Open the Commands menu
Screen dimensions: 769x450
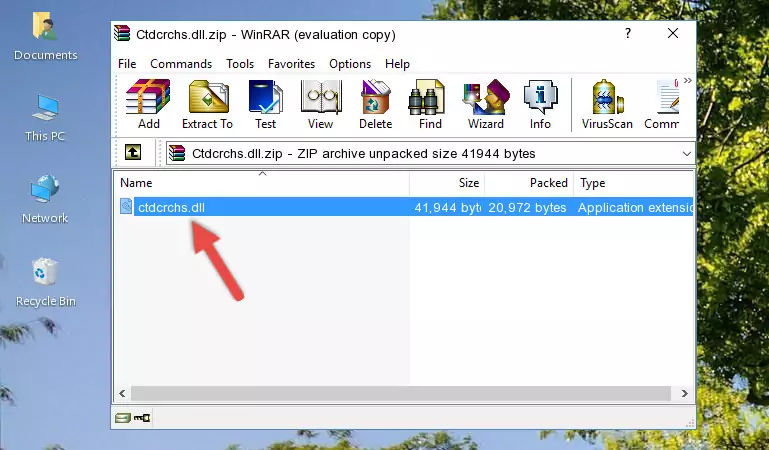tap(181, 64)
